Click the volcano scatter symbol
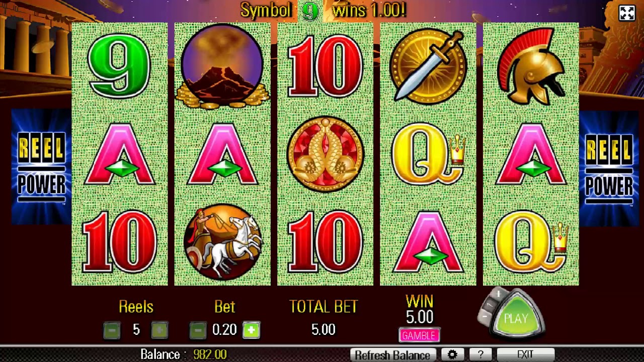644x362 pixels. (222, 66)
